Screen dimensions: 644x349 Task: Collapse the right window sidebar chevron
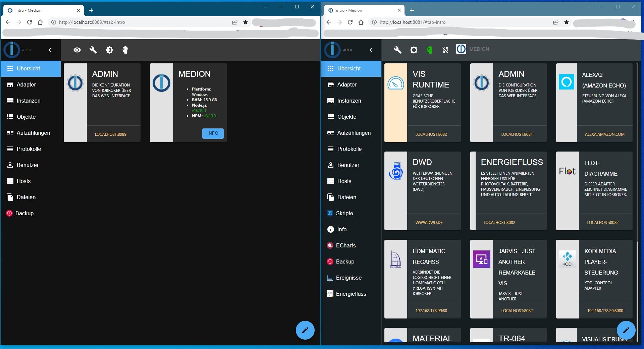coord(371,50)
